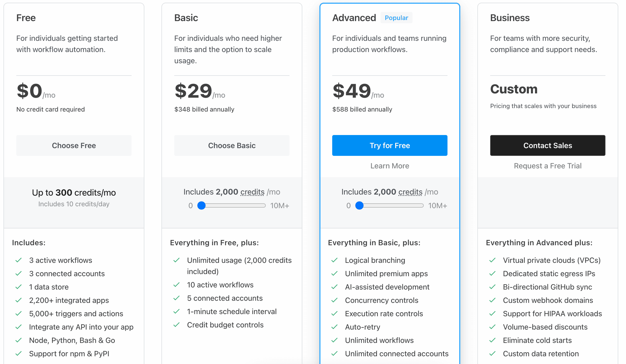Click the checkmark beside "Virtual private clouds (VPCs)"
This screenshot has width=626, height=364.
click(492, 260)
